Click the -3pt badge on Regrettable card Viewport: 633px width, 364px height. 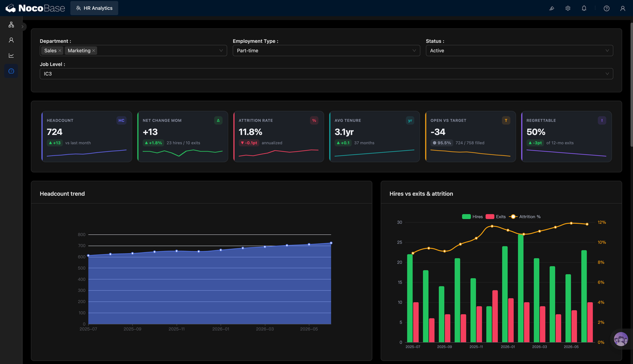pos(535,143)
